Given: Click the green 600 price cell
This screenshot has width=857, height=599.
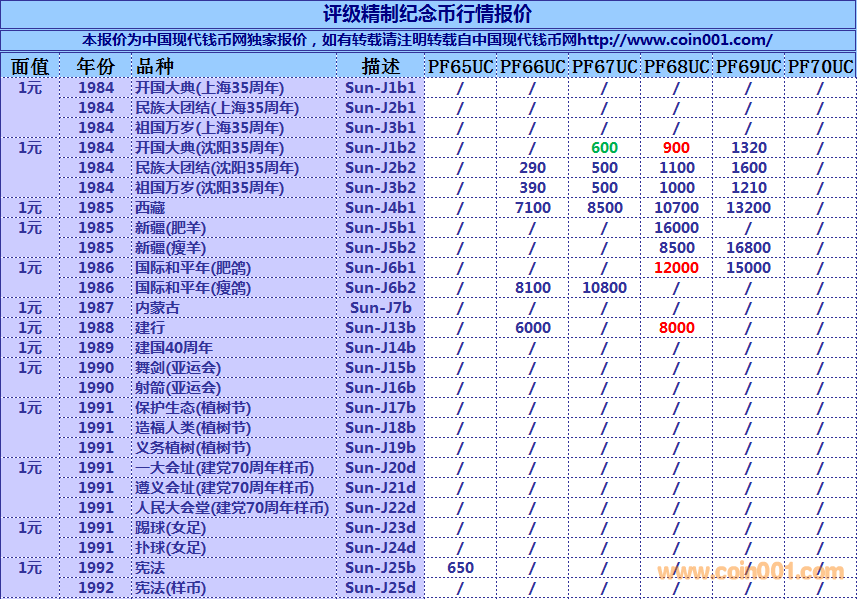Looking at the screenshot, I should (x=604, y=148).
